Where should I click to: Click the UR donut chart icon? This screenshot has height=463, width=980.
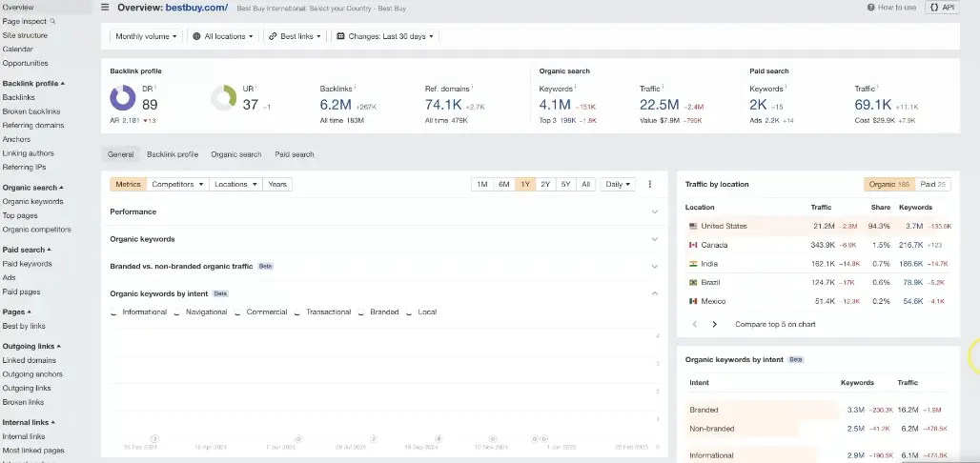click(223, 98)
